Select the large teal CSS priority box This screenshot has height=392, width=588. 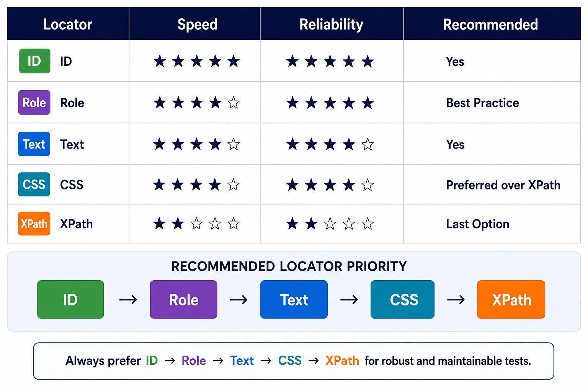tap(403, 299)
